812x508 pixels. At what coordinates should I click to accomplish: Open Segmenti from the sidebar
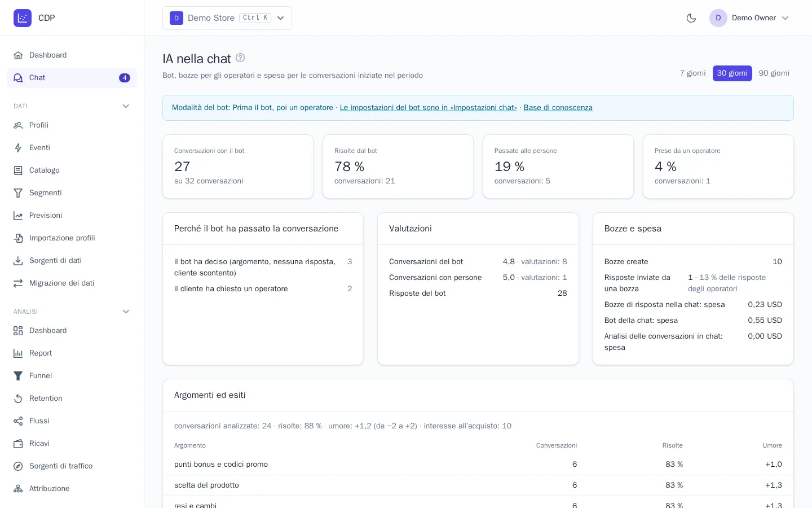point(72,193)
